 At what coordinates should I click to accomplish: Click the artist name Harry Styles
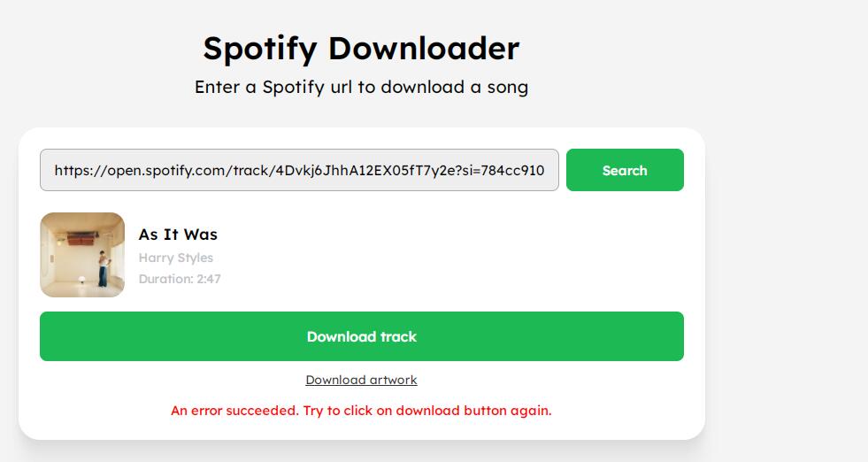pos(176,258)
